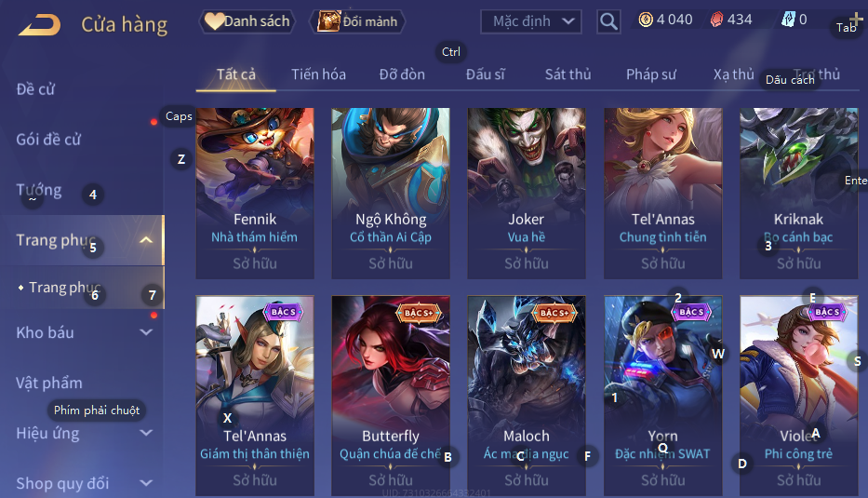Select the Pháp sư category tab
This screenshot has height=498, width=868.
tap(651, 74)
